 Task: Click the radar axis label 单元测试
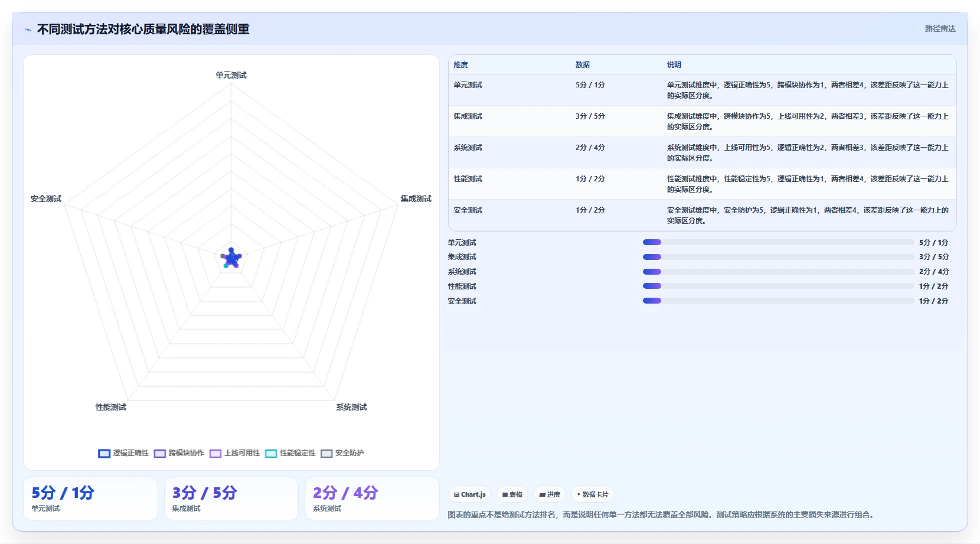231,75
